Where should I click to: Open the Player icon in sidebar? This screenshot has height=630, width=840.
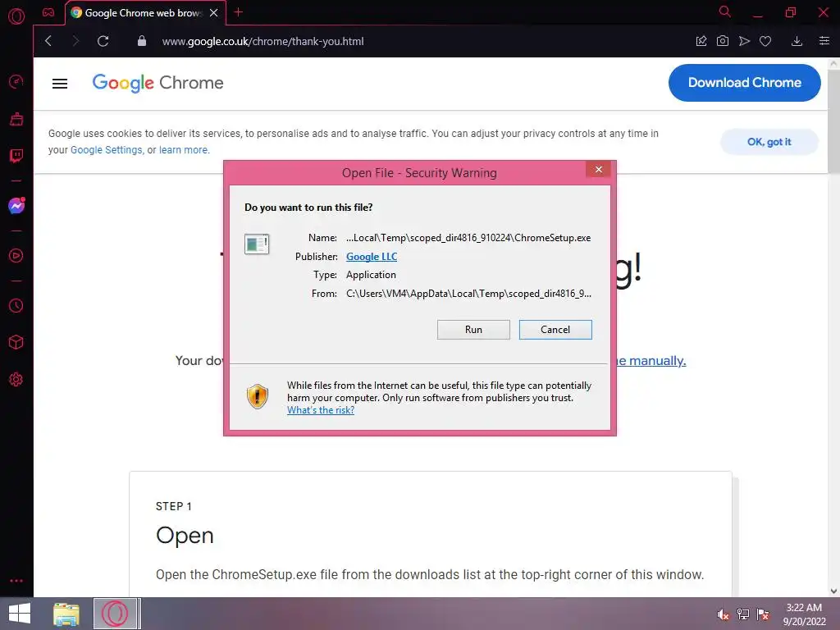click(x=16, y=256)
